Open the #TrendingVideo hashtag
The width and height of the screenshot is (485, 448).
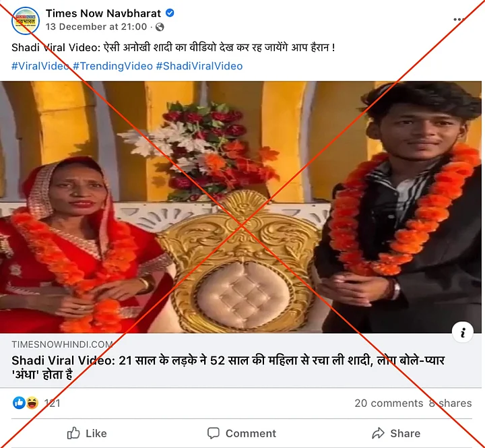point(113,66)
